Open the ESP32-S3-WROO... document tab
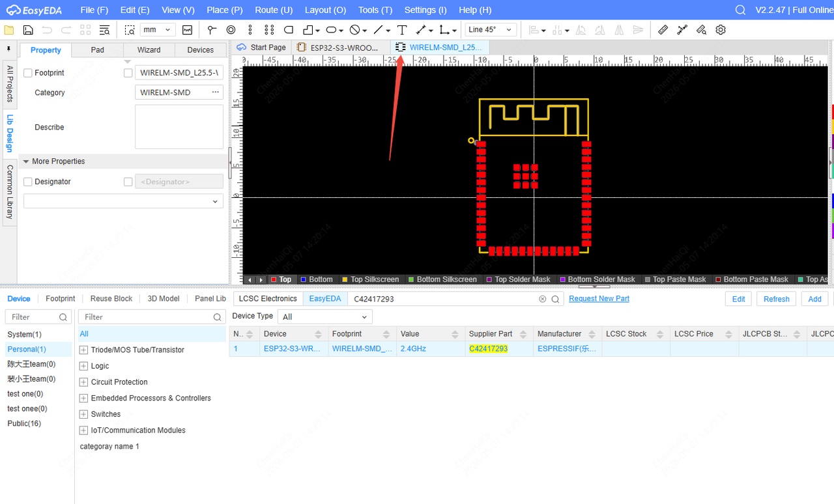 (x=341, y=48)
